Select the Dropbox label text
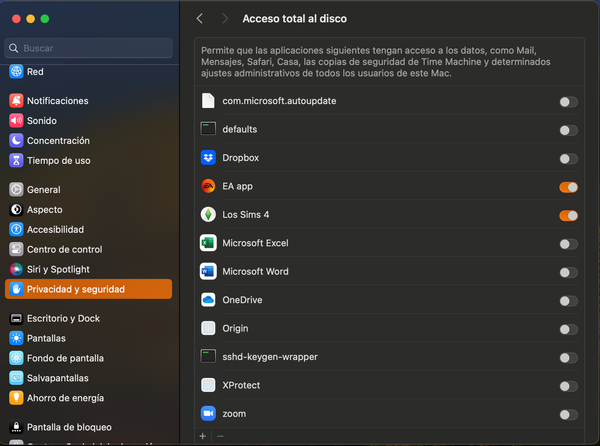The height and width of the screenshot is (446, 600). click(x=241, y=158)
